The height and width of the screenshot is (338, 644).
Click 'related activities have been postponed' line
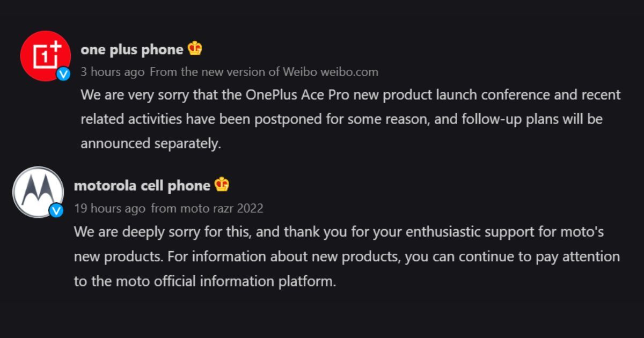coord(341,119)
